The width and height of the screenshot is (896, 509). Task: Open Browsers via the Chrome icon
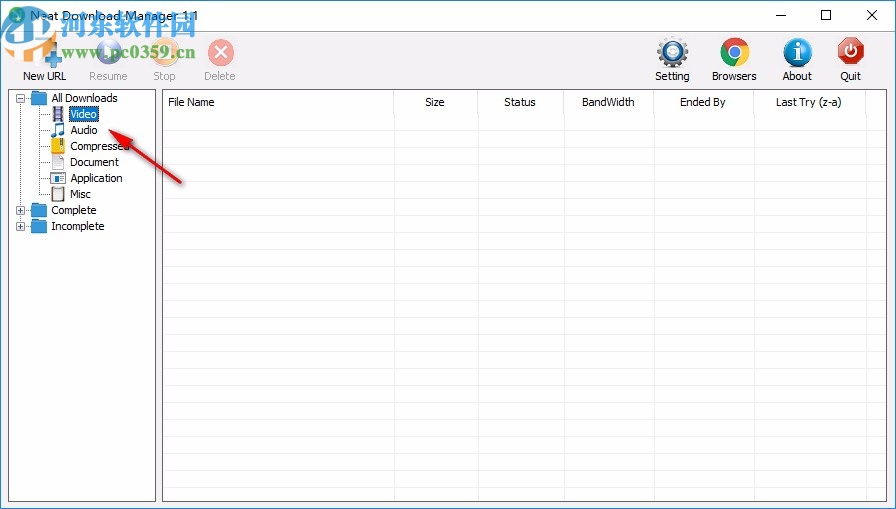(x=734, y=53)
